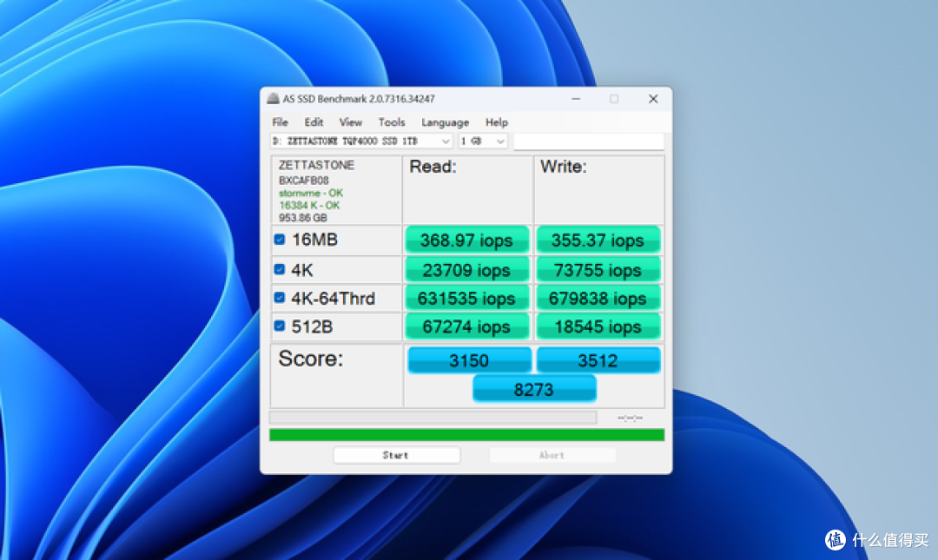Click 16MB write result 355.37 iops
The image size is (938, 560).
(x=598, y=240)
